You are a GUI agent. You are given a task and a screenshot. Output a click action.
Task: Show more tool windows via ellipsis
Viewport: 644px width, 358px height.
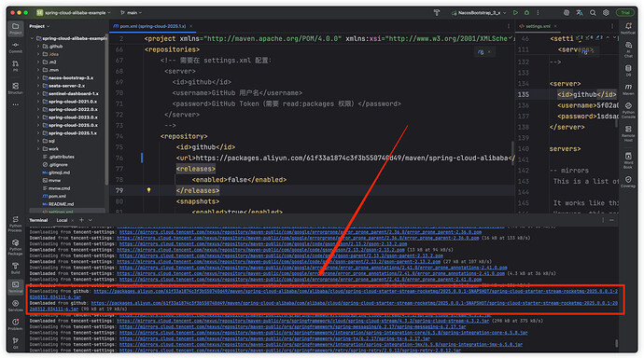coord(15,104)
